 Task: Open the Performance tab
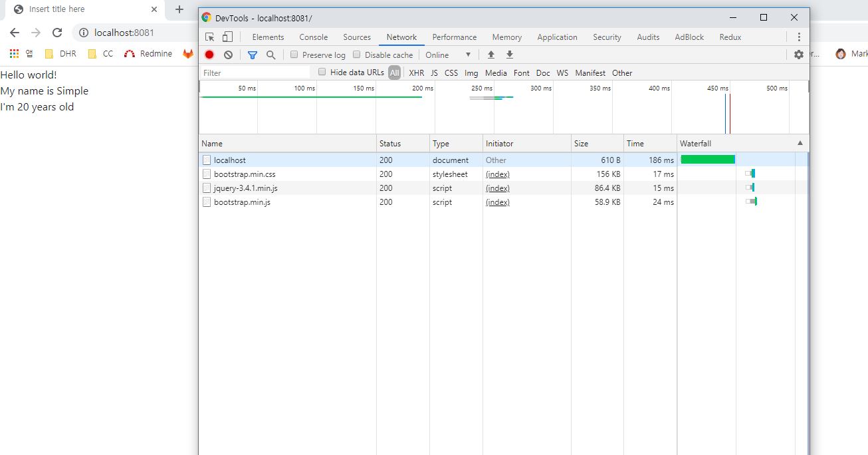tap(455, 37)
